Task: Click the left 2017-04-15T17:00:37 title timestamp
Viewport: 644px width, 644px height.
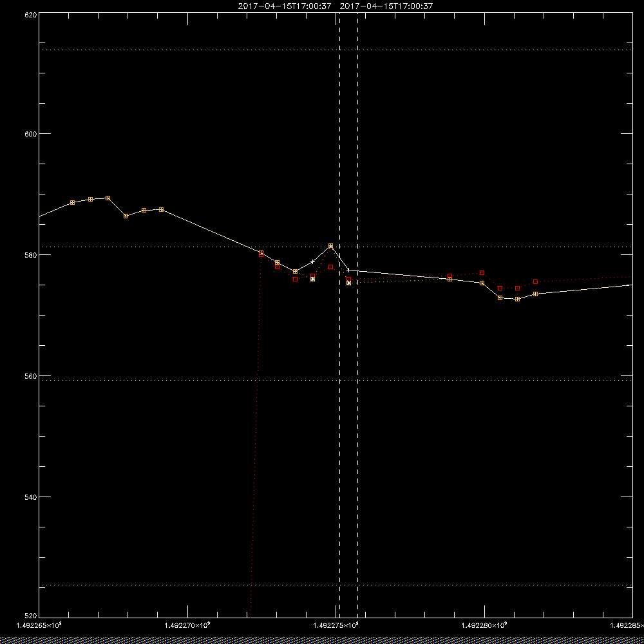Action: tap(285, 6)
